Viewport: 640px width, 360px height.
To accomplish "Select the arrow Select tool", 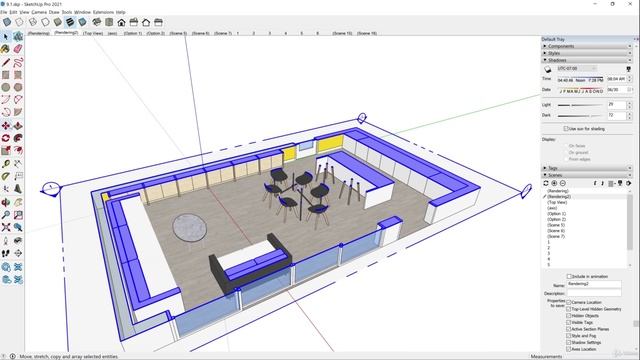I will [x=6, y=37].
